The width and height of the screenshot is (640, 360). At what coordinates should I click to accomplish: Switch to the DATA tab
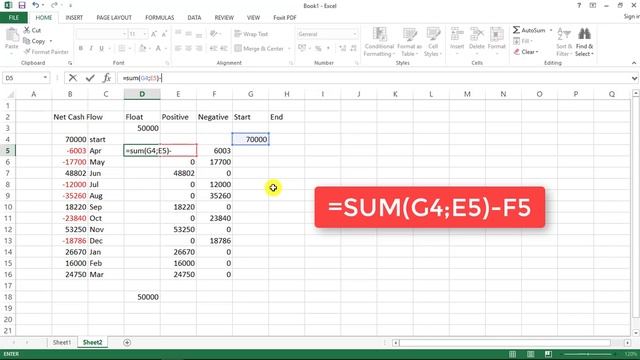tap(194, 18)
